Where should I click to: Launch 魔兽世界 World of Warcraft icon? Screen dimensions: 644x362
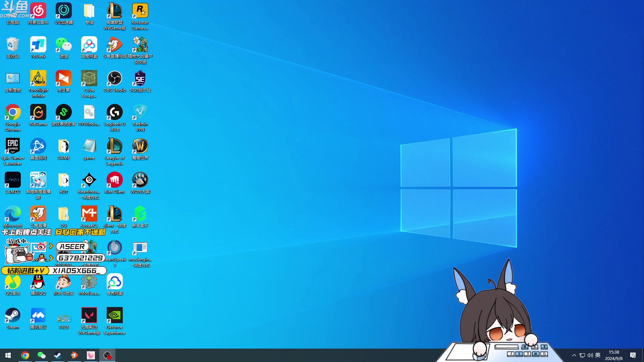[140, 149]
